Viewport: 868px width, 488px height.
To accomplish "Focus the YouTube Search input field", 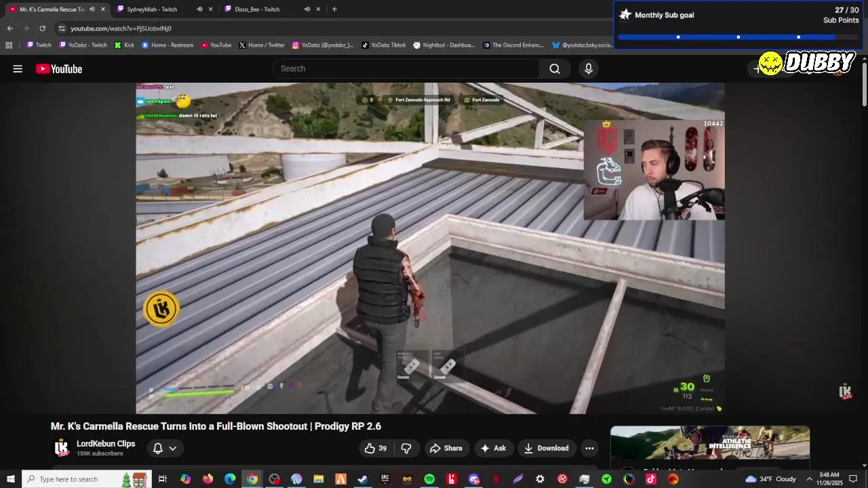I will pyautogui.click(x=406, y=68).
